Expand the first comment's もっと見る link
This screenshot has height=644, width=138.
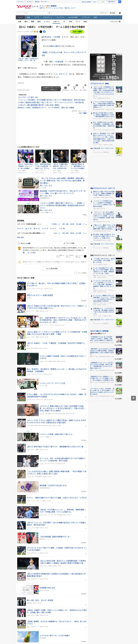[x=32, y=253]
